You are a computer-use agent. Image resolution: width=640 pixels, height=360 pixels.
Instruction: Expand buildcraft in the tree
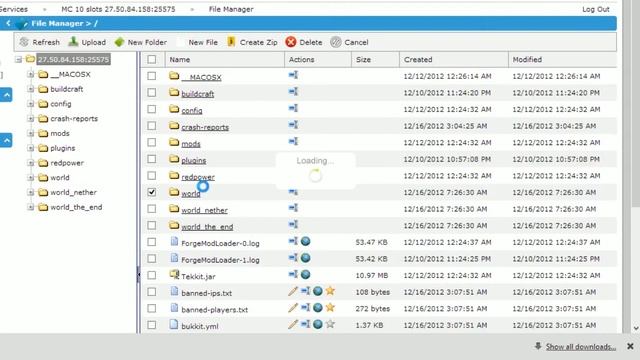(x=31, y=89)
